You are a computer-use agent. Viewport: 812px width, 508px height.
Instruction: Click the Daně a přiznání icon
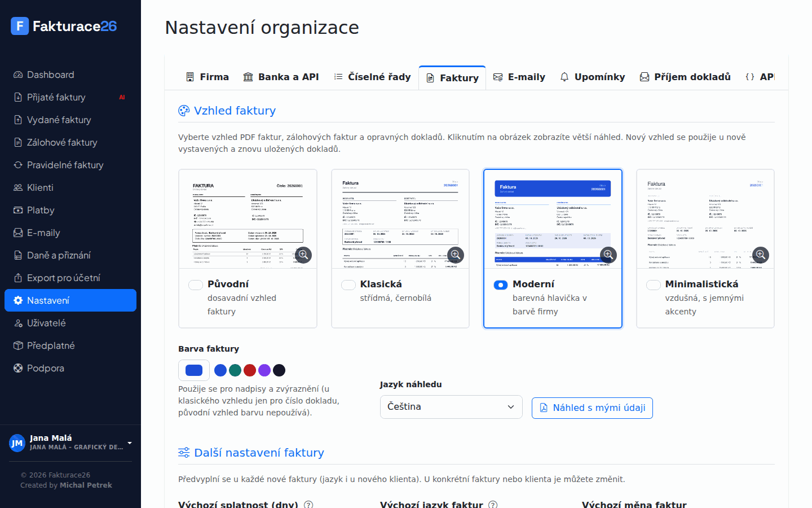pos(18,255)
